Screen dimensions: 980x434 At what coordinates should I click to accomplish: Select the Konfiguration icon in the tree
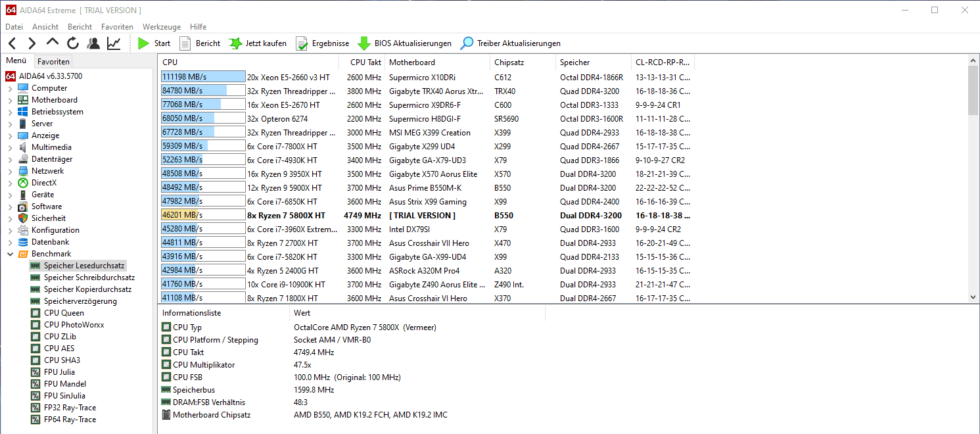[x=23, y=230]
